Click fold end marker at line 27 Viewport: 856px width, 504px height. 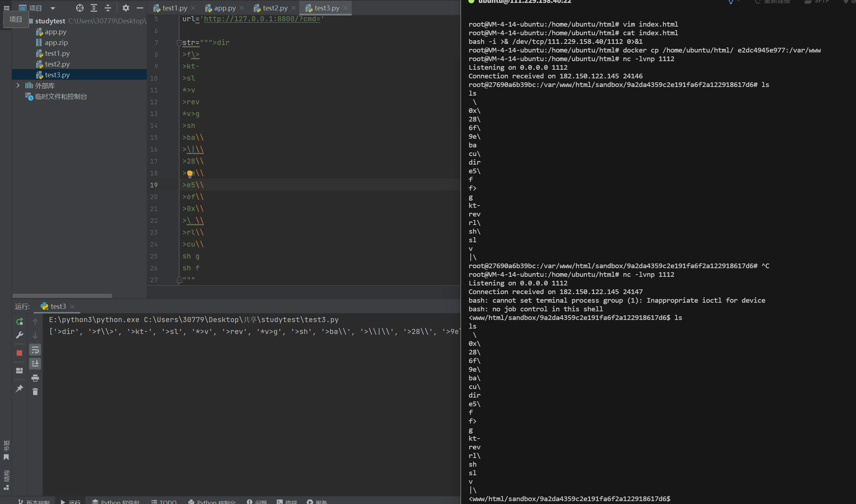[179, 280]
